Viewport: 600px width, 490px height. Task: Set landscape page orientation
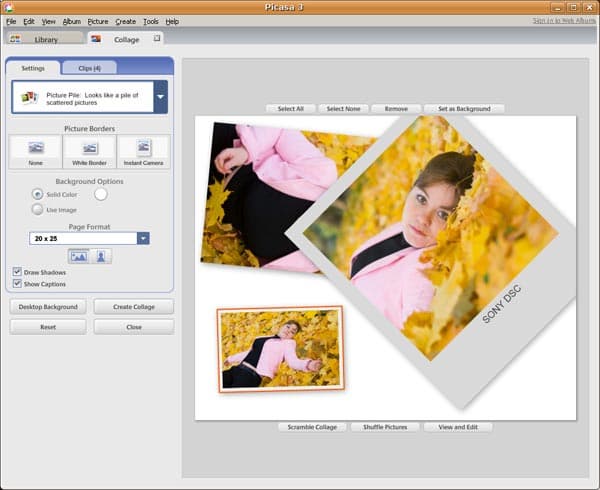pyautogui.click(x=79, y=256)
